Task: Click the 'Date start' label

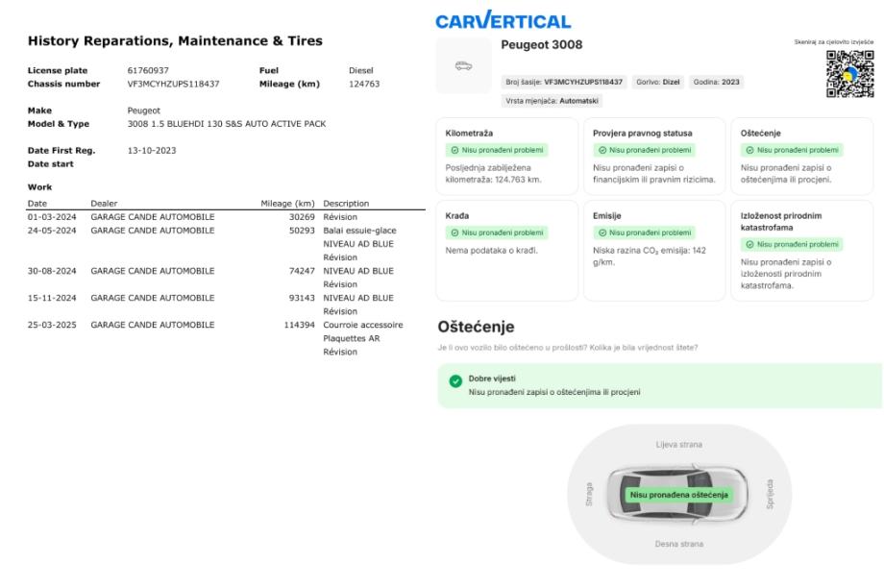Action: tap(50, 164)
